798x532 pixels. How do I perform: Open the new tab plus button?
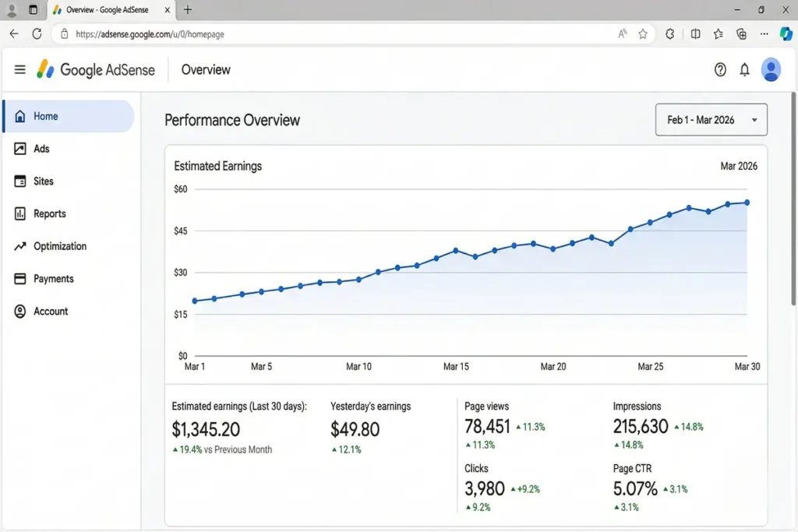click(188, 10)
